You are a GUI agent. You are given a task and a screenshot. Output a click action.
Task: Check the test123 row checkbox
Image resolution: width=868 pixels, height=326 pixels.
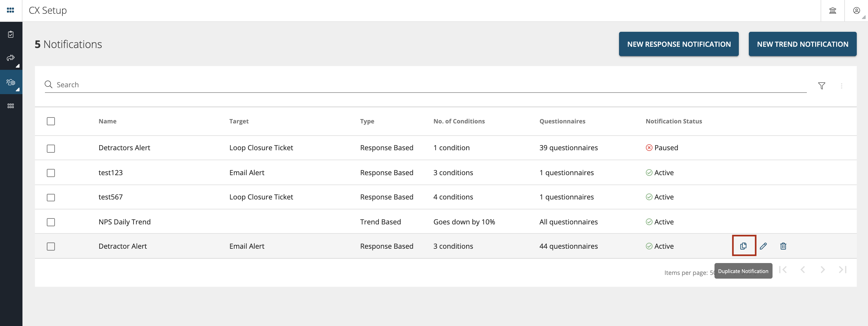tap(51, 173)
